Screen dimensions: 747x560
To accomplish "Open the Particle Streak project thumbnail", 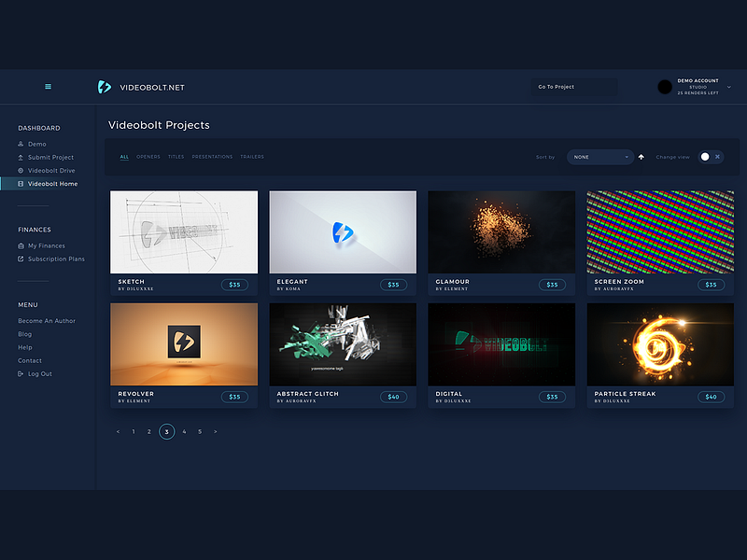I will click(660, 344).
